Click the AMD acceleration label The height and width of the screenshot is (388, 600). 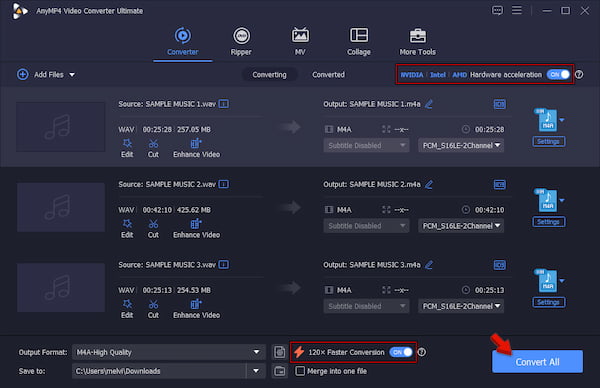point(460,75)
